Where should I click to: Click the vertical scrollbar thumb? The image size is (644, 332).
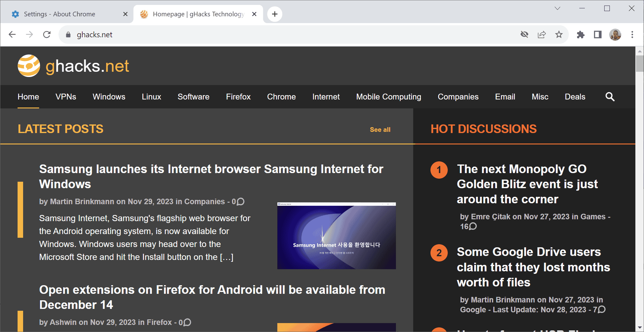[x=640, y=63]
